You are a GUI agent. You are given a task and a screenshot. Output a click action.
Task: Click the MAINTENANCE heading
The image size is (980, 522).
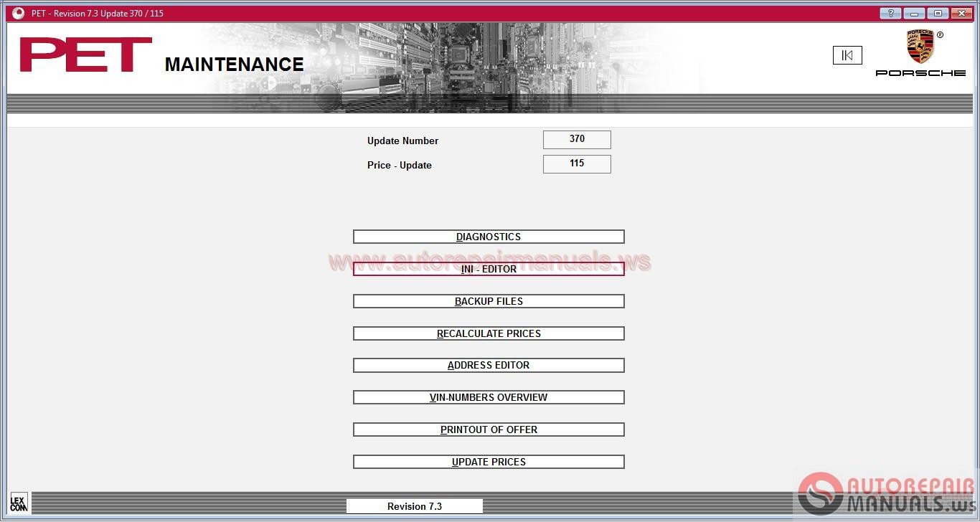tap(235, 65)
